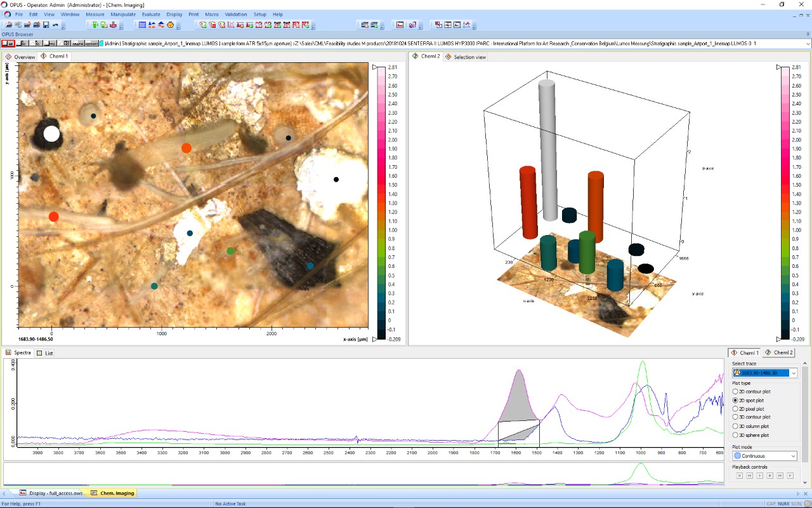This screenshot has height=508, width=812.
Task: Switch to the List tab below the image
Action: point(44,353)
